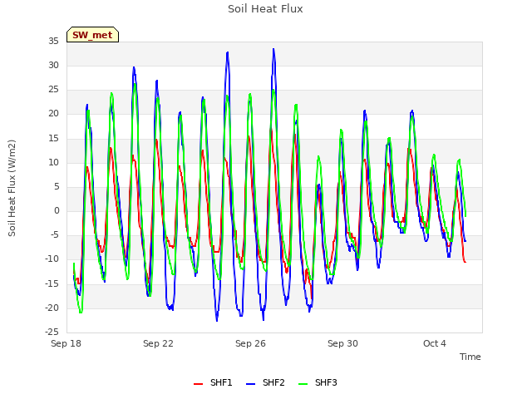This screenshot has height=399, width=532.
Task: Click the red SHF1 legend color marker
Action: (x=198, y=384)
